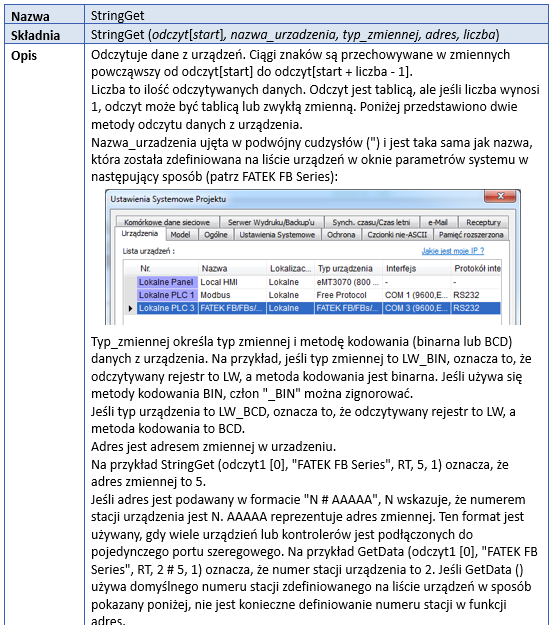Screen dimensions: 553x625
Task: Click the 'Jakie jest moje IP ?' link
Action: pyautogui.click(x=453, y=251)
